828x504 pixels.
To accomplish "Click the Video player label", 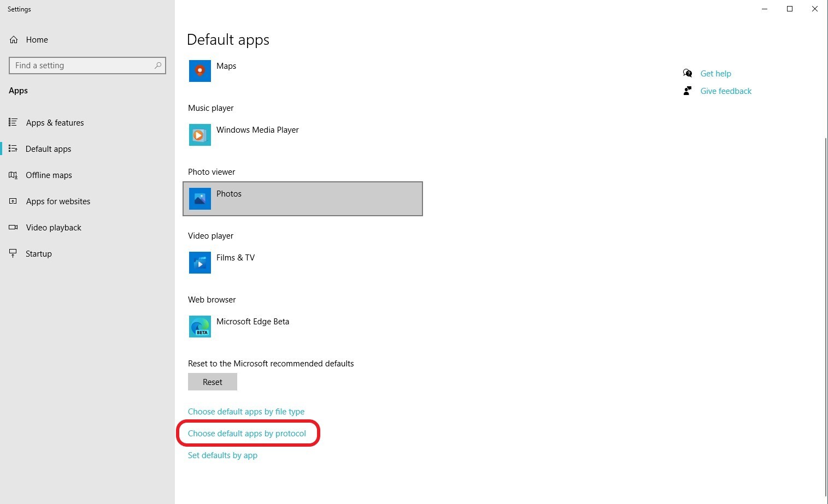I will coord(210,236).
